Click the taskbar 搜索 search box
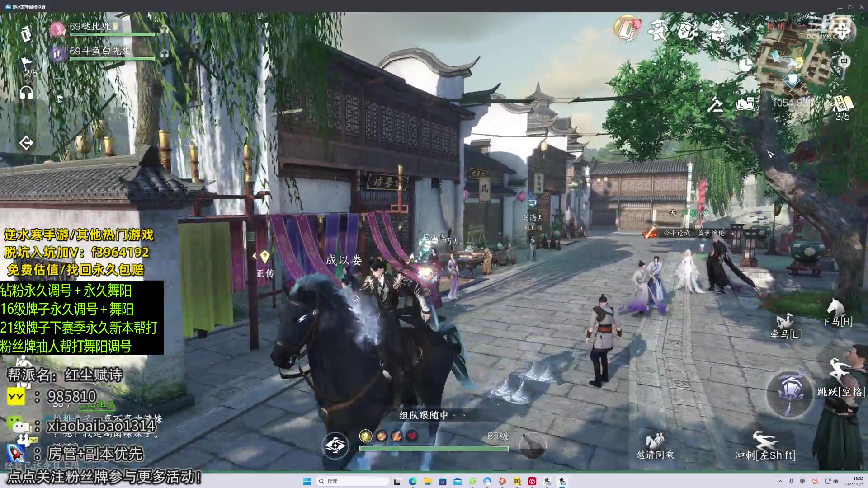The image size is (868, 488). (x=353, y=481)
